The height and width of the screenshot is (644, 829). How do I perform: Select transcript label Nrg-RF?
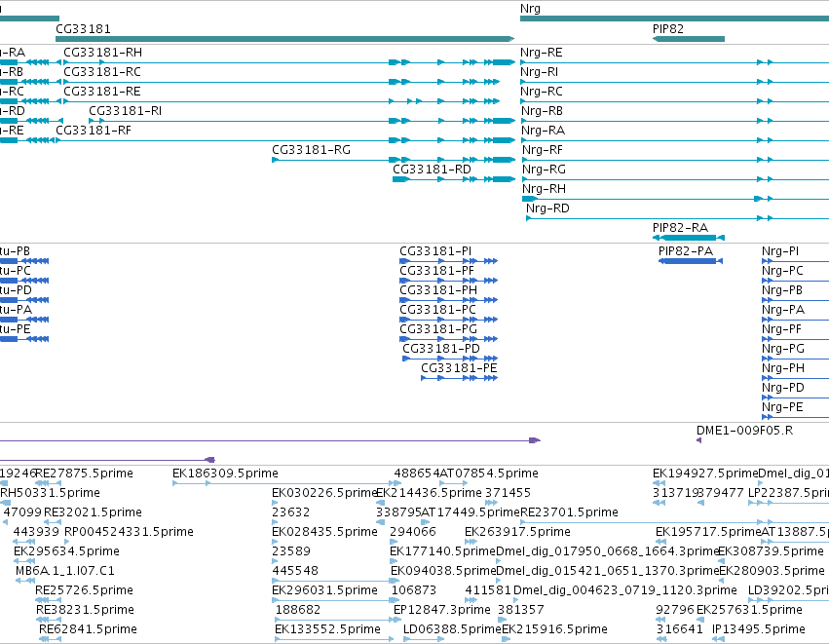(543, 150)
